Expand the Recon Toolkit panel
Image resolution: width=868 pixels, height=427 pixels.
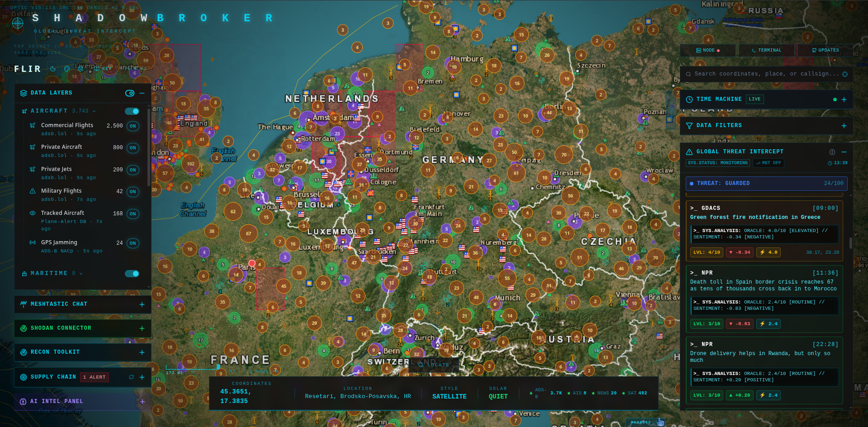pyautogui.click(x=142, y=352)
